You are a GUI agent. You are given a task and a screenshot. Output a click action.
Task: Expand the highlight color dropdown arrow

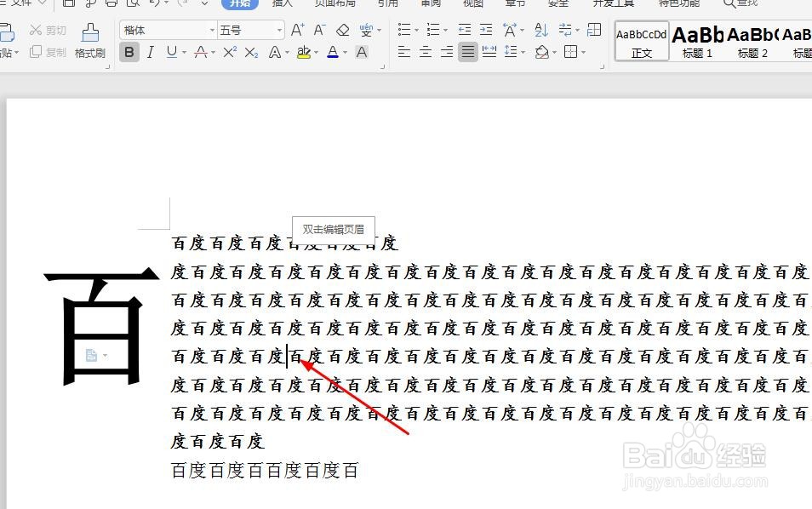tap(316, 52)
